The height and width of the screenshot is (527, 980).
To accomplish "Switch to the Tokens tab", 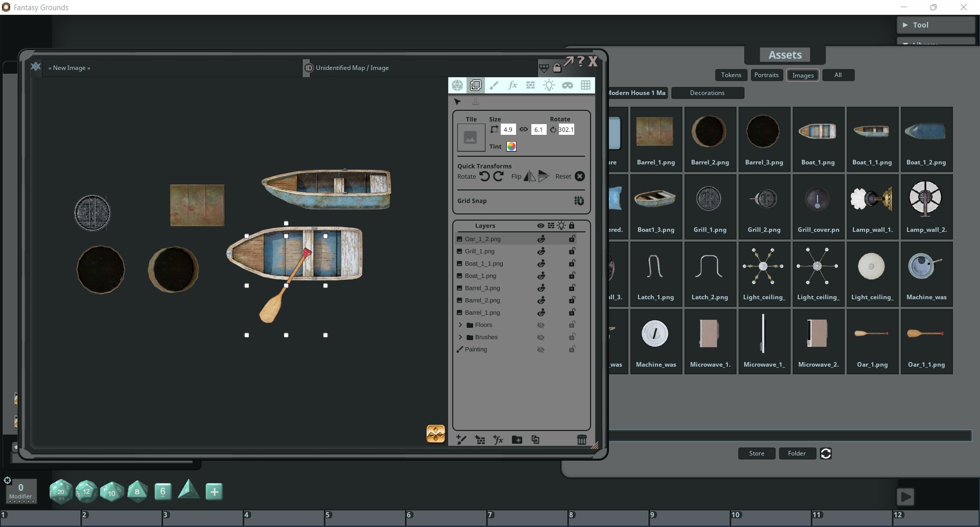I will [x=731, y=75].
